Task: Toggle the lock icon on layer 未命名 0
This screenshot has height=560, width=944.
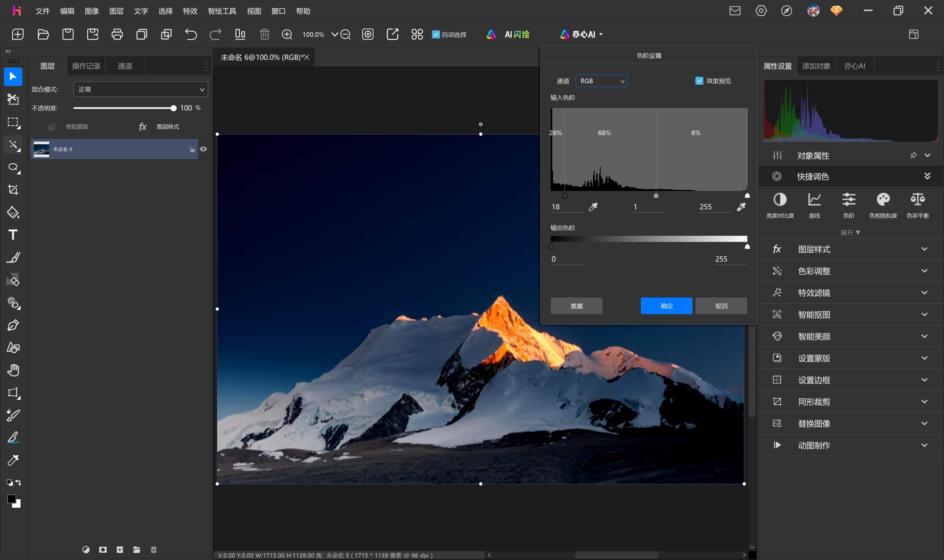Action: pos(192,149)
